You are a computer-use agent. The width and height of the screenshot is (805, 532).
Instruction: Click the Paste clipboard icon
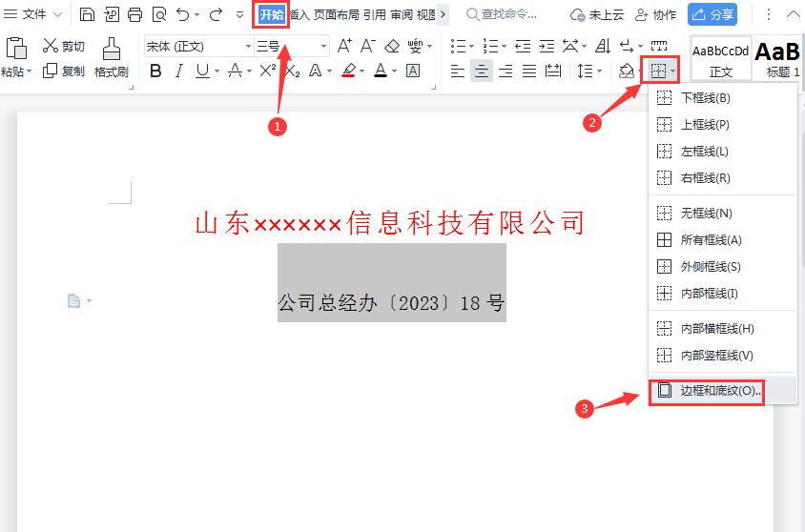point(16,49)
